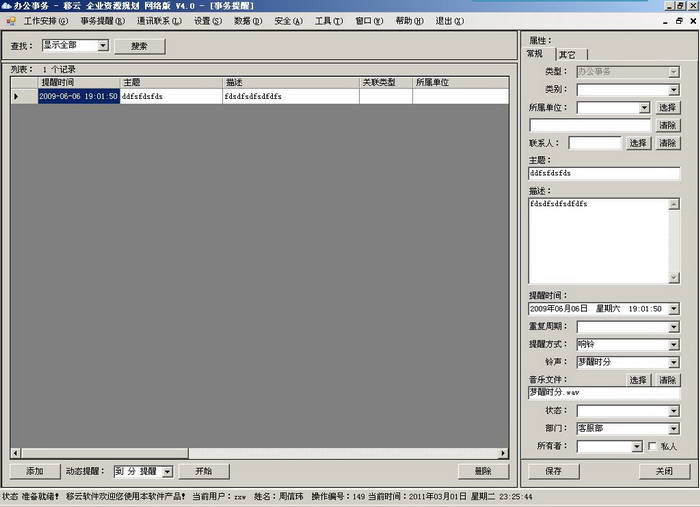Click the horizontal scrollbar right arrow
The width and height of the screenshot is (700, 507).
(x=504, y=453)
